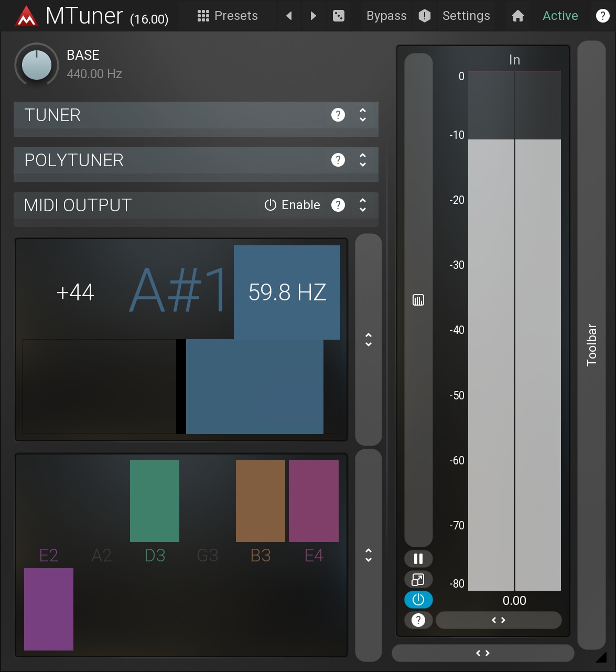Open the top-right global help icon
The height and width of the screenshot is (672, 616).
(x=602, y=16)
